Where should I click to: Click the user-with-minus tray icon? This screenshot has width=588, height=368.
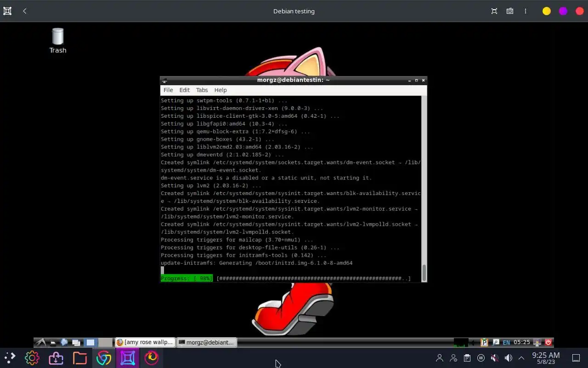click(453, 358)
